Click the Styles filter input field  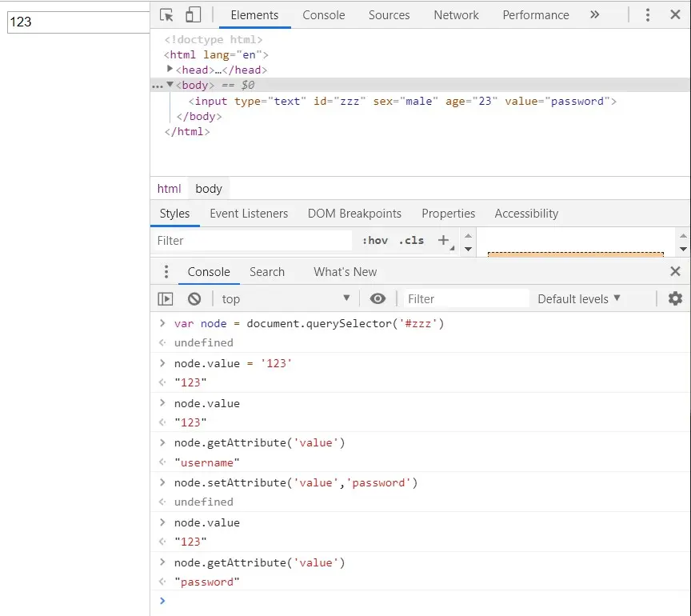coord(252,240)
